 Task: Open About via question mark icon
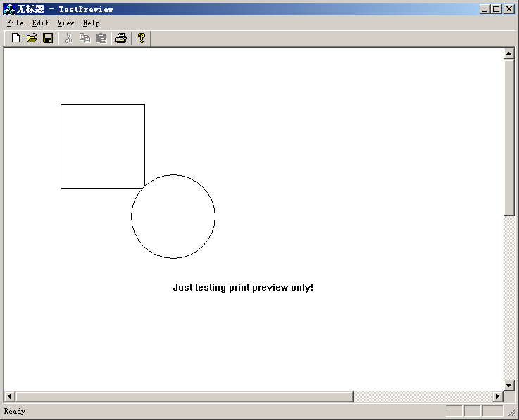142,38
